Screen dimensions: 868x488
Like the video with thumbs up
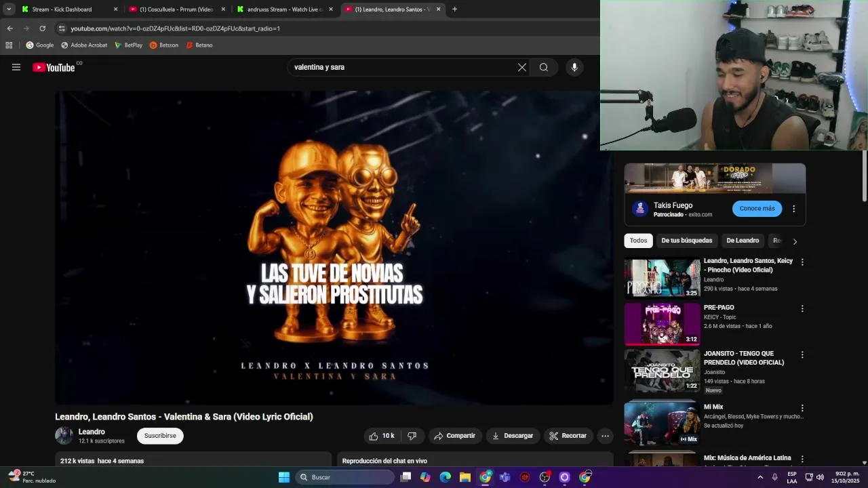[382, 436]
